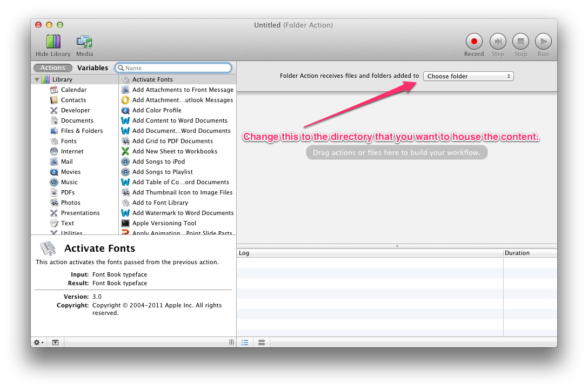Image resolution: width=588 pixels, height=390 pixels.
Task: Toggle the description panel visibility button
Action: pyautogui.click(x=55, y=342)
